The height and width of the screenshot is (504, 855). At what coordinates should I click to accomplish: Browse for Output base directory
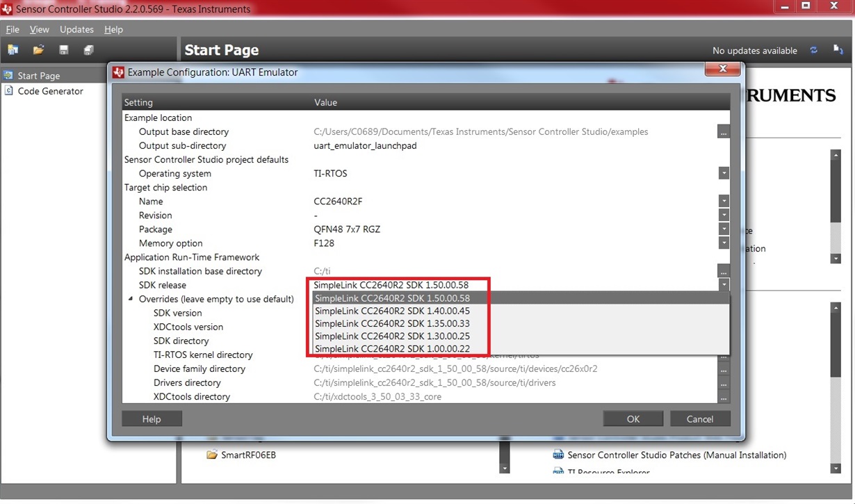[724, 131]
